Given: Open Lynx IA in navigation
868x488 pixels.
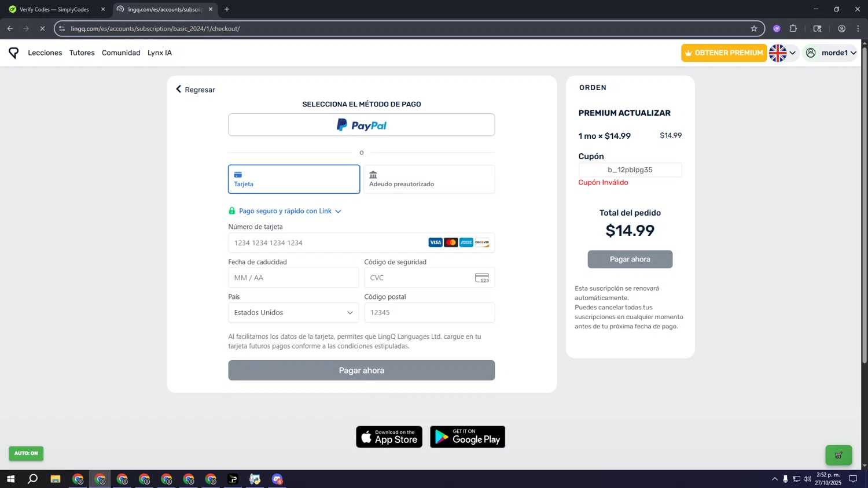Looking at the screenshot, I should click(160, 53).
